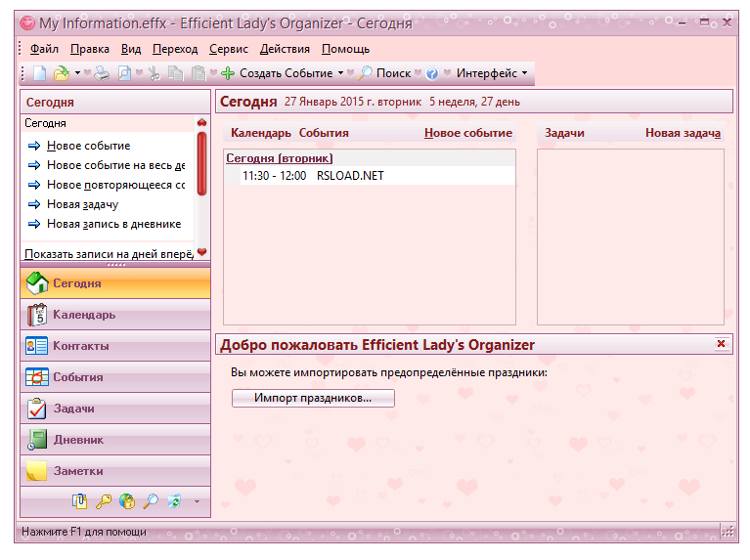Expand the Создать Событие dropdown arrow
Viewport: 750px width, 560px height.
[340, 73]
